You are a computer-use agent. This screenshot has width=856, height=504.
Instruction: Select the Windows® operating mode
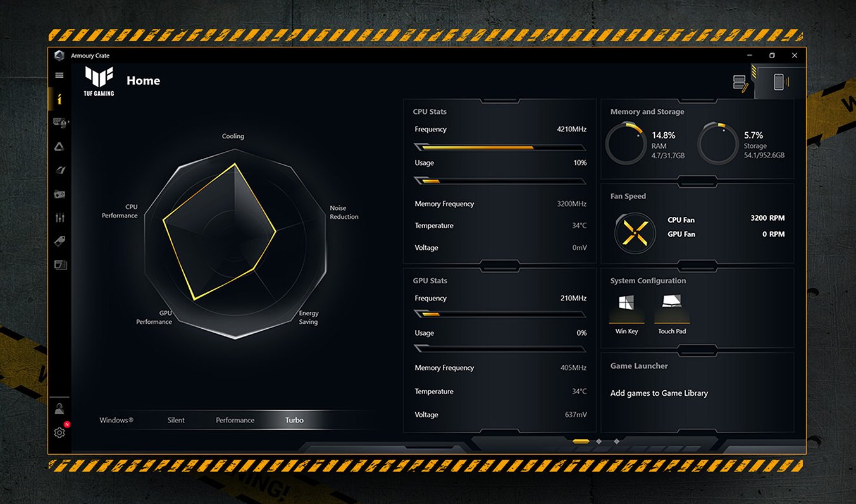pos(116,421)
